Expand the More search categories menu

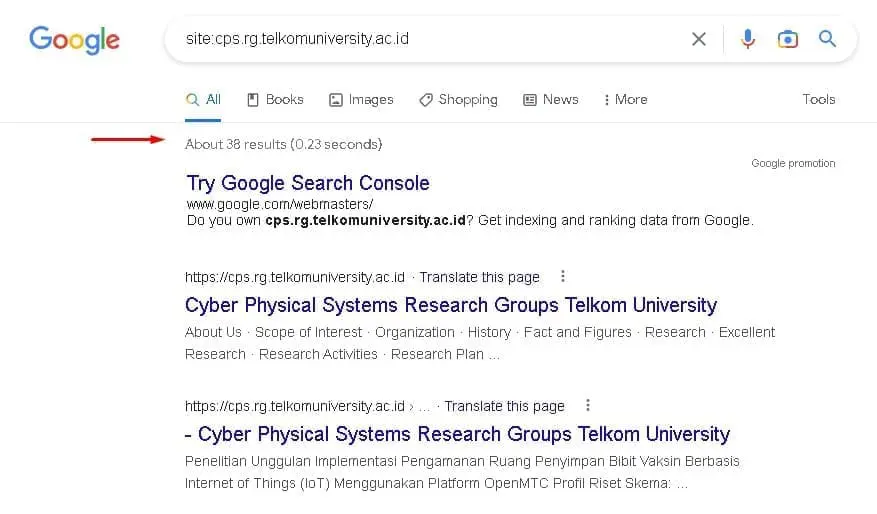point(625,100)
